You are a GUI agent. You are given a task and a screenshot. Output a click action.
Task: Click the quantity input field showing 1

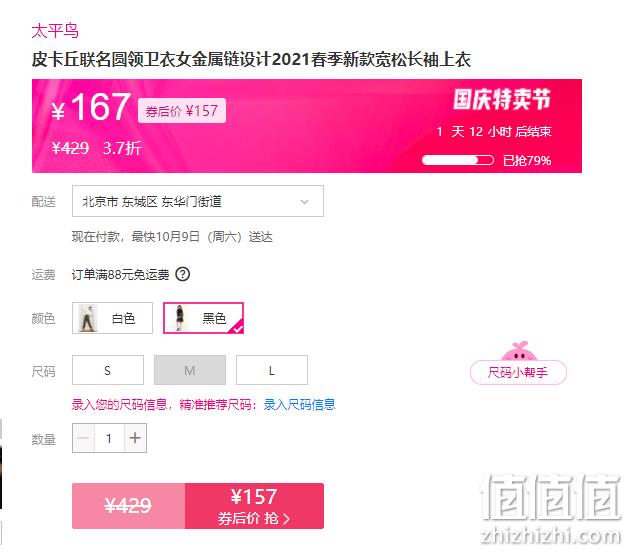(x=109, y=438)
